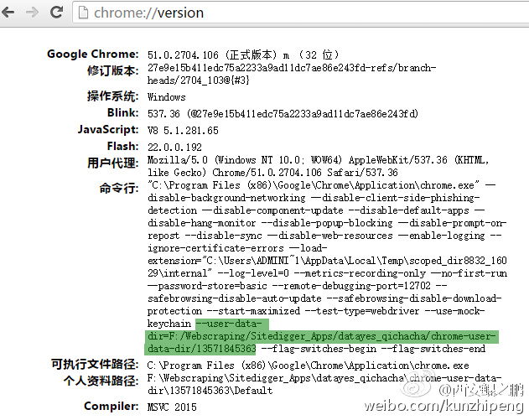
Task: Click the browser Back arrow
Action: click(8, 13)
